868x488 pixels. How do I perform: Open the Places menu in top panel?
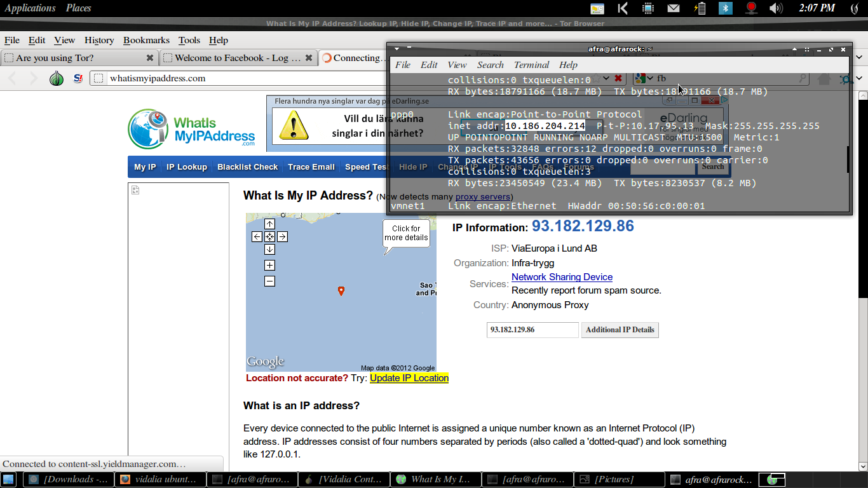tap(79, 8)
